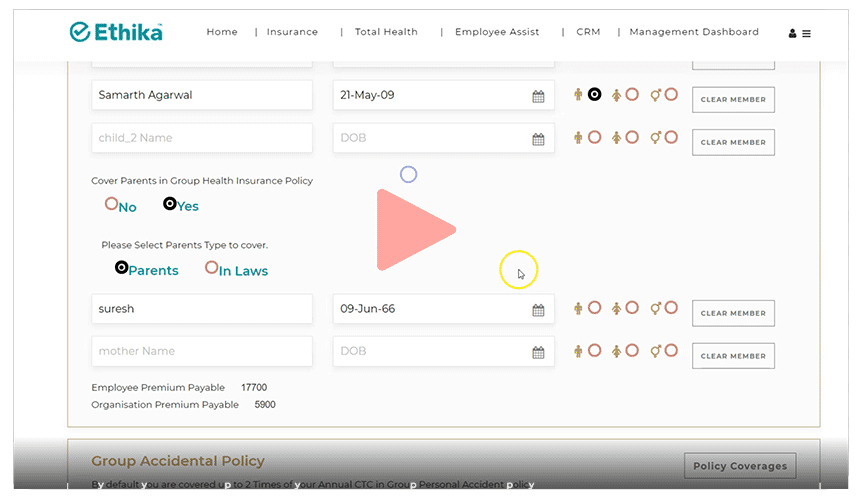Screen dimensions: 856x499
Task: Open the user profile icon
Action: click(793, 33)
